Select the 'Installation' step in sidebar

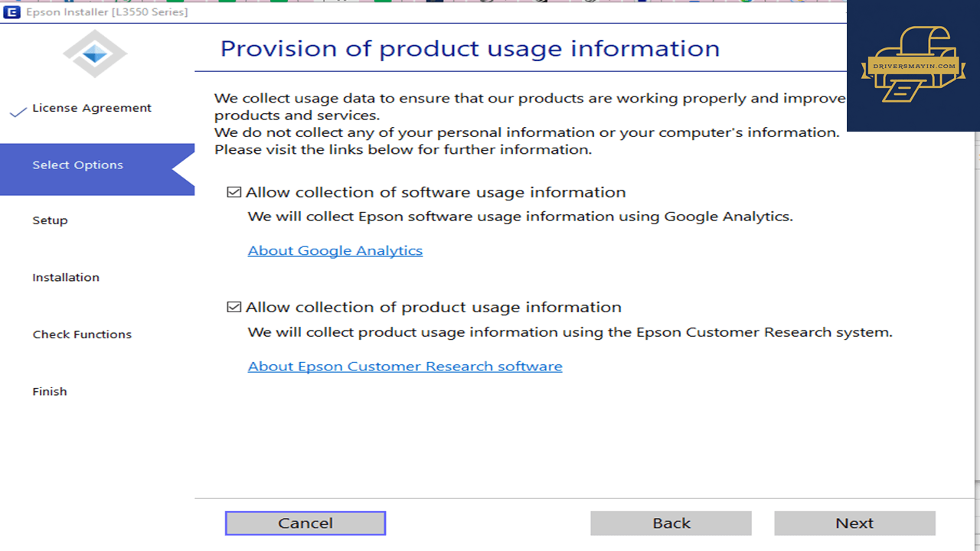click(x=66, y=278)
